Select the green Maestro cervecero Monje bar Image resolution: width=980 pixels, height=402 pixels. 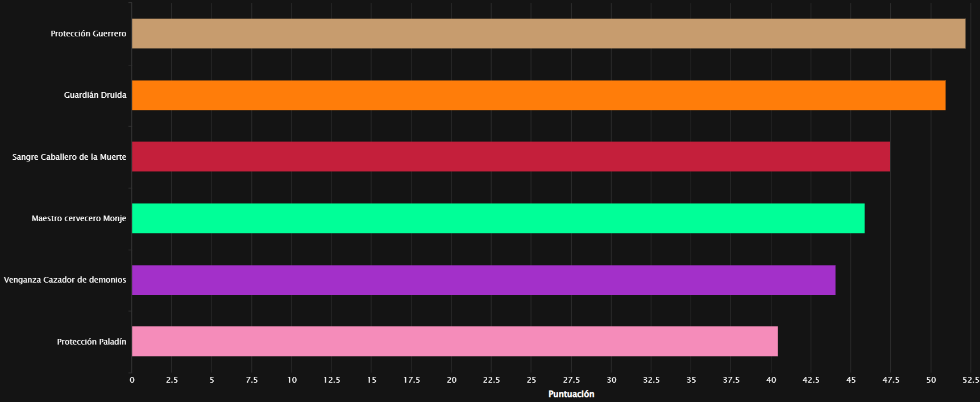coord(498,218)
